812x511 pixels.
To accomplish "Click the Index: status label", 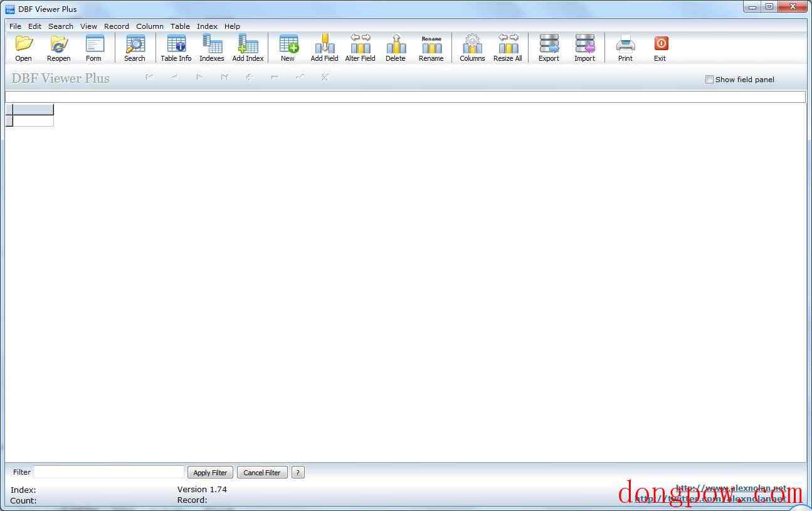I will [x=23, y=490].
